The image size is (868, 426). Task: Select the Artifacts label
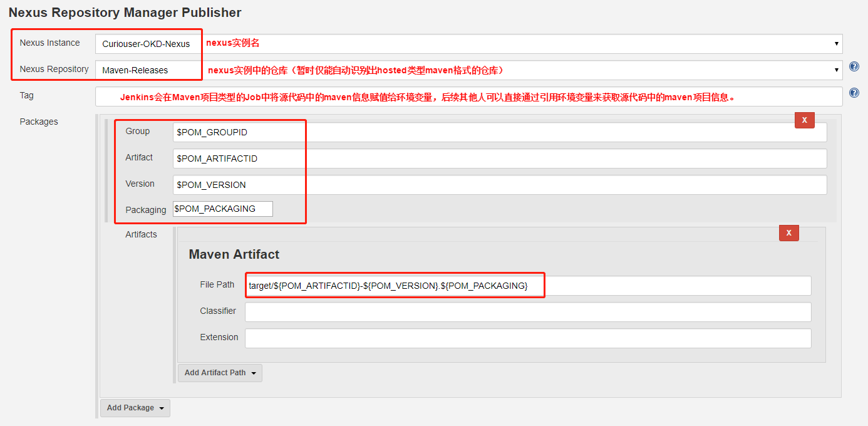(142, 234)
